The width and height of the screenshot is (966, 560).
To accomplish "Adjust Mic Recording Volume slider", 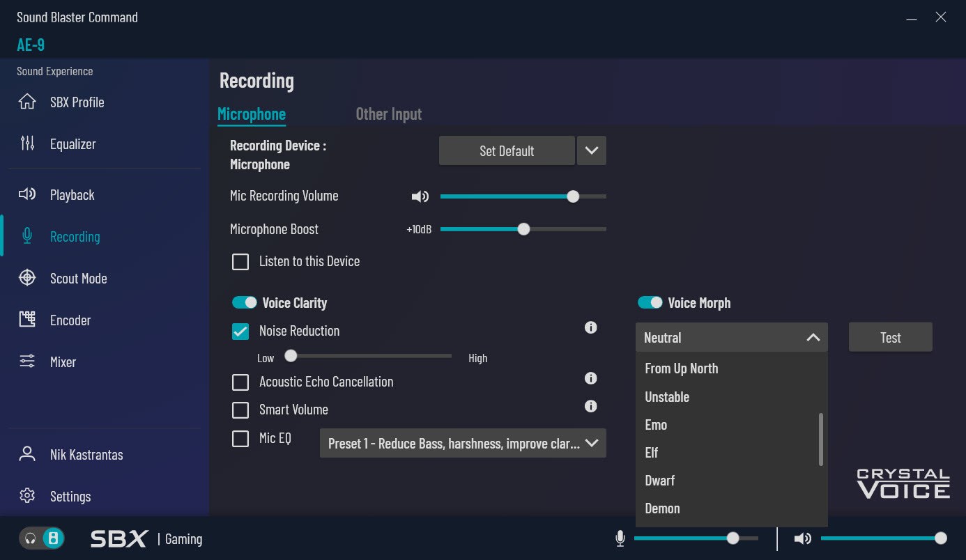I will pyautogui.click(x=523, y=196).
